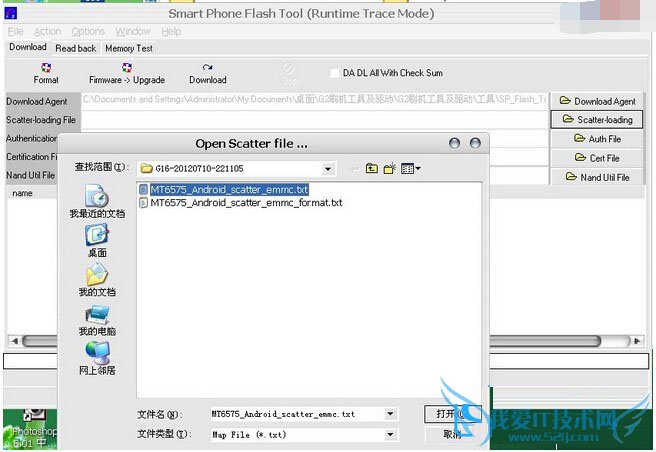
Task: Click the folder icon in the look-in box
Action: click(146, 169)
